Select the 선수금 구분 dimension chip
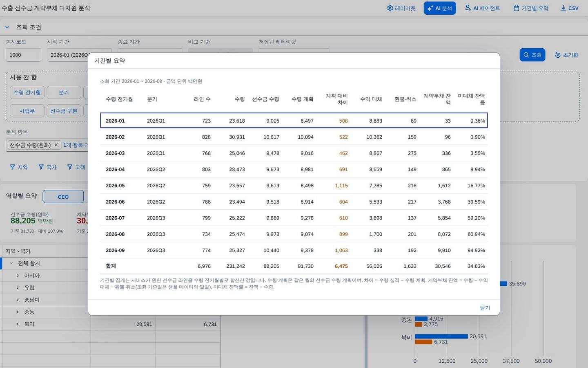 pos(64,111)
